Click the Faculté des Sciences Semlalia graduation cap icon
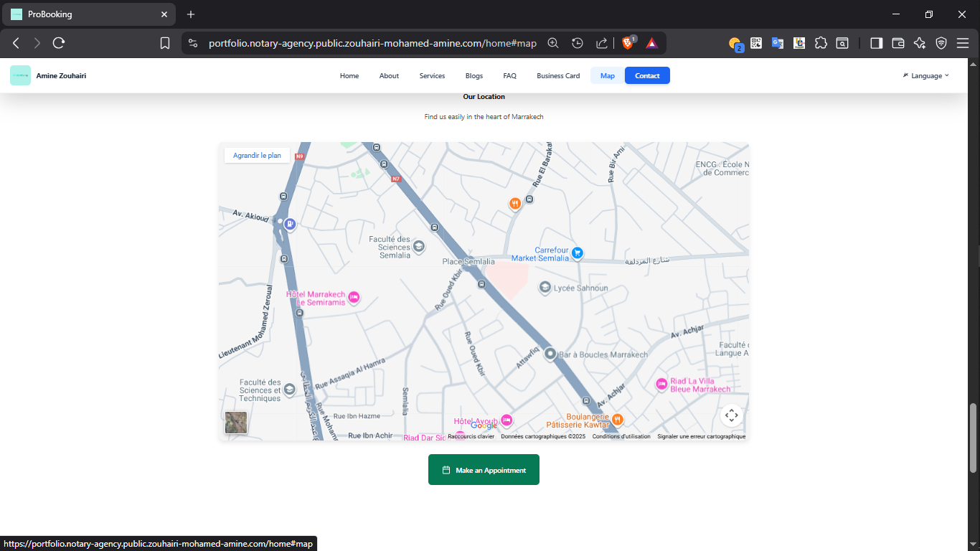 [x=418, y=247]
